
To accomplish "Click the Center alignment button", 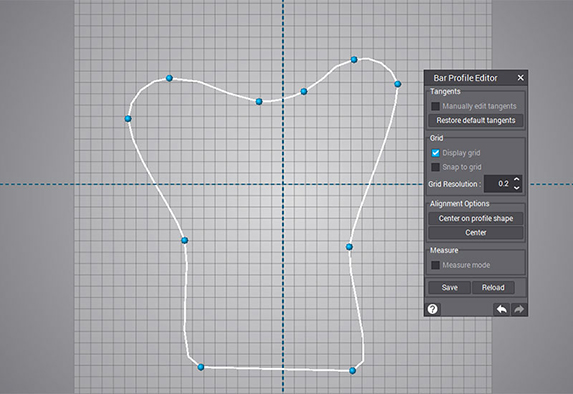I will point(475,232).
